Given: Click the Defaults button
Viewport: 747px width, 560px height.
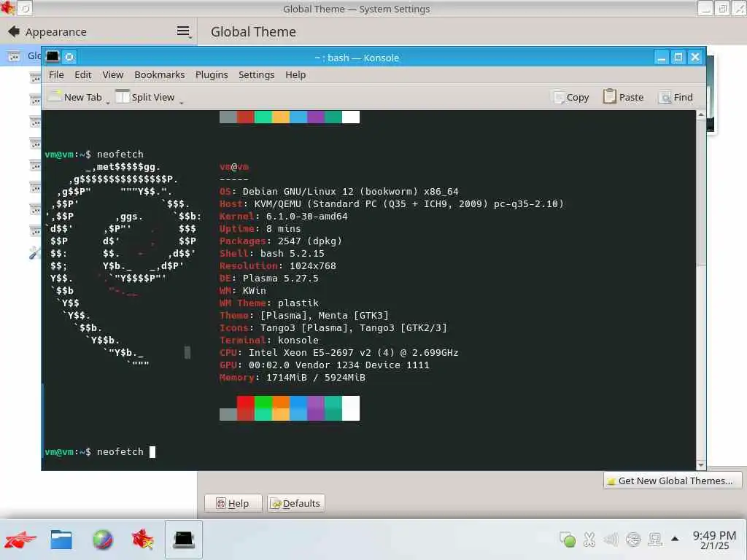Looking at the screenshot, I should (x=296, y=503).
